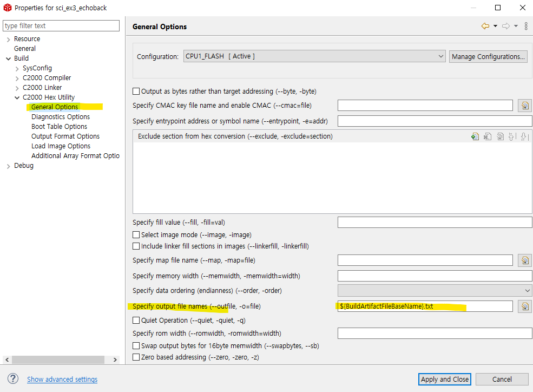Click the rom width input field
Screen dimensions: 533x392
tap(435, 333)
